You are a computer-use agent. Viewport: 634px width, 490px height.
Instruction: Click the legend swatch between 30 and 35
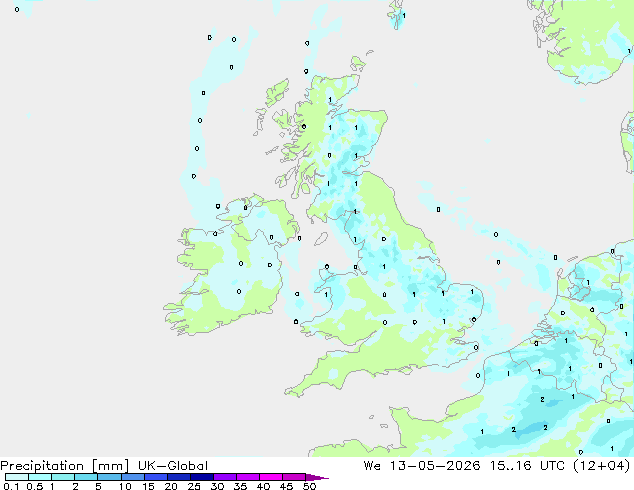click(225, 477)
